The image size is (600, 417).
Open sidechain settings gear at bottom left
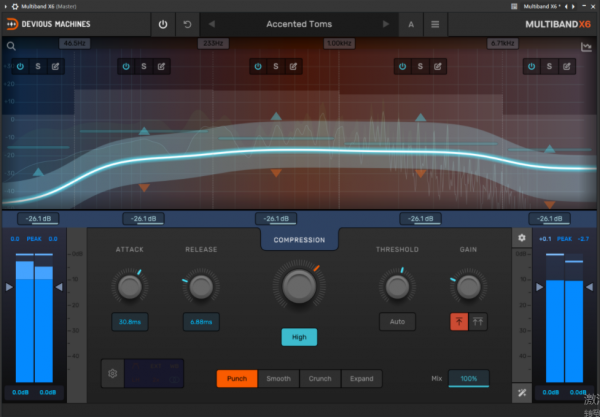point(112,373)
